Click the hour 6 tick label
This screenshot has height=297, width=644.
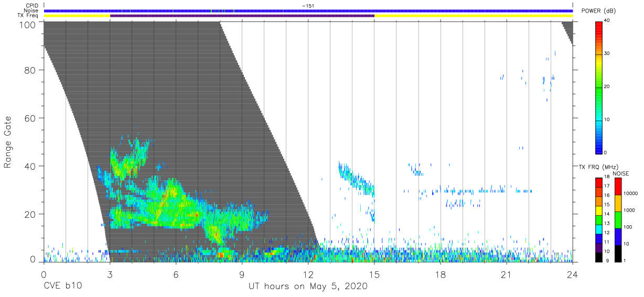click(176, 275)
